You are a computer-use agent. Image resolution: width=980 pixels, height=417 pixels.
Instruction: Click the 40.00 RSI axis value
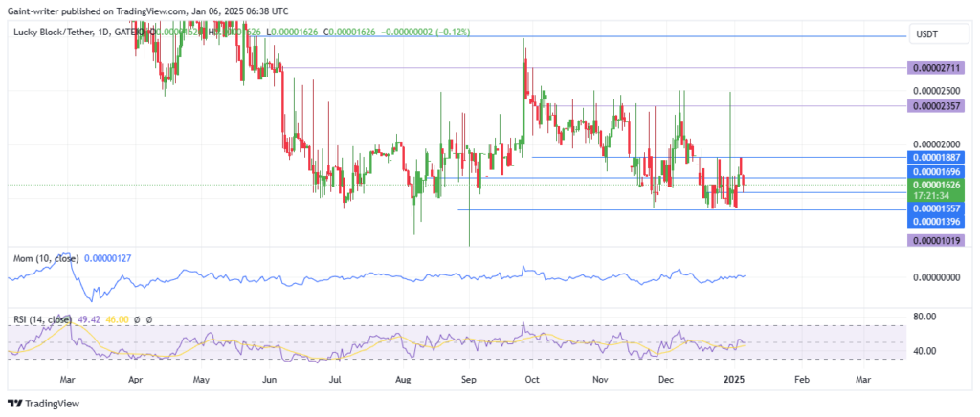tap(924, 351)
